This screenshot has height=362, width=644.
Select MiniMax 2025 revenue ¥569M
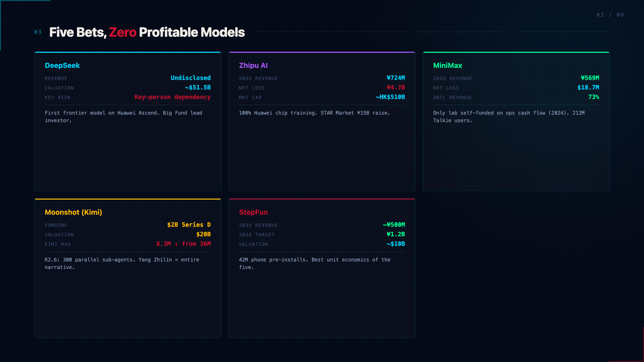(x=590, y=78)
